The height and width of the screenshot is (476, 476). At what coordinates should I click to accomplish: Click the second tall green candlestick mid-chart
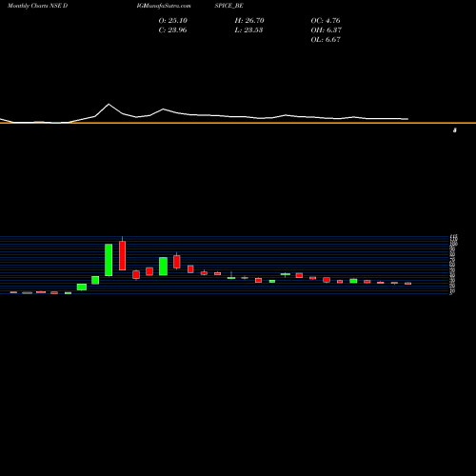163,266
